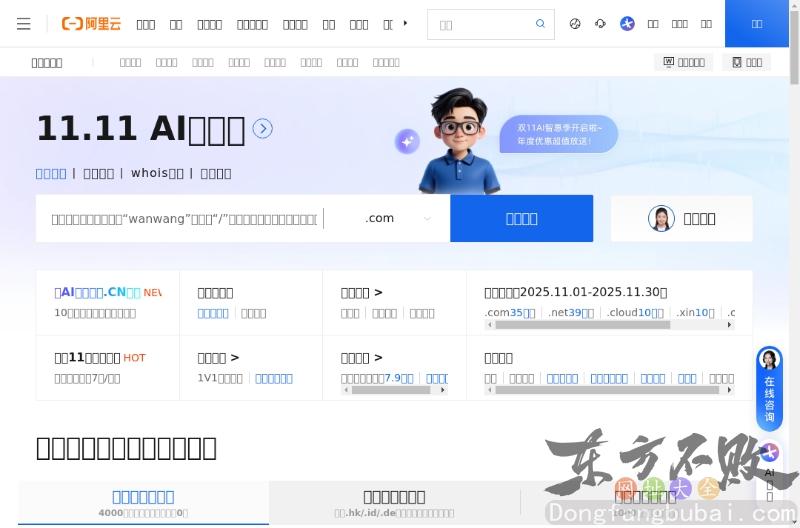Click the .com price list scrollbar thumb
The width and height of the screenshot is (800, 528).
pos(583,325)
